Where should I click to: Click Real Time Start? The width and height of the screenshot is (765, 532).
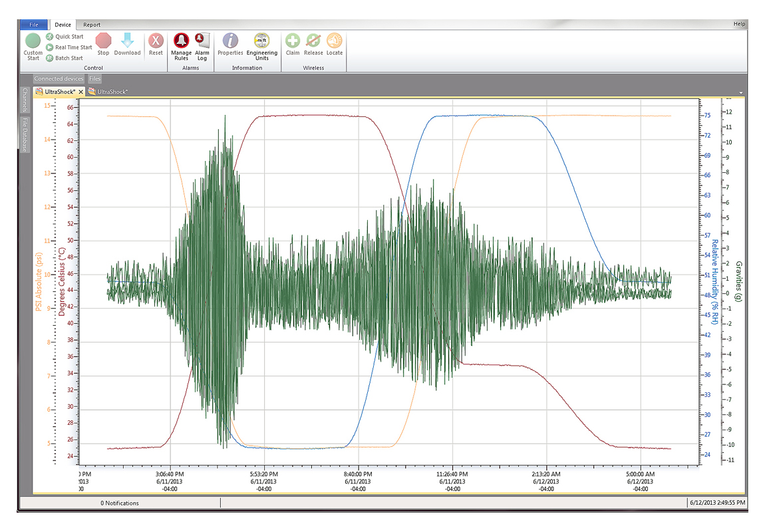pyautogui.click(x=73, y=47)
